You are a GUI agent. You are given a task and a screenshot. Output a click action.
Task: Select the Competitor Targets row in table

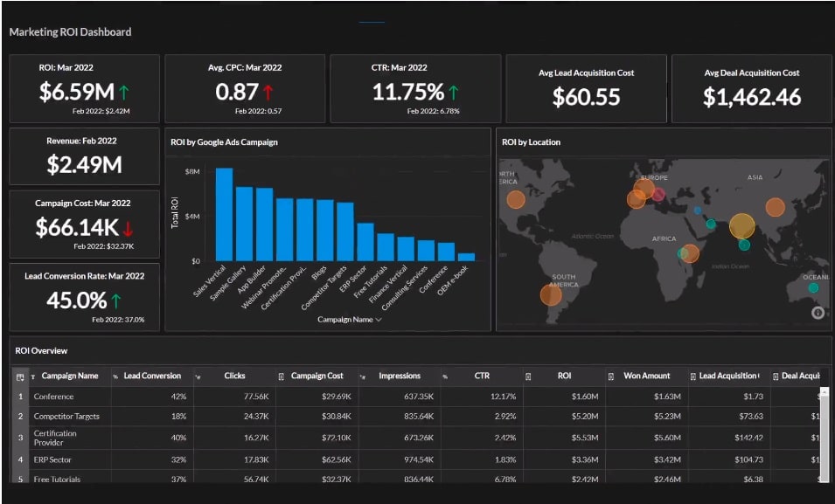tap(418, 416)
